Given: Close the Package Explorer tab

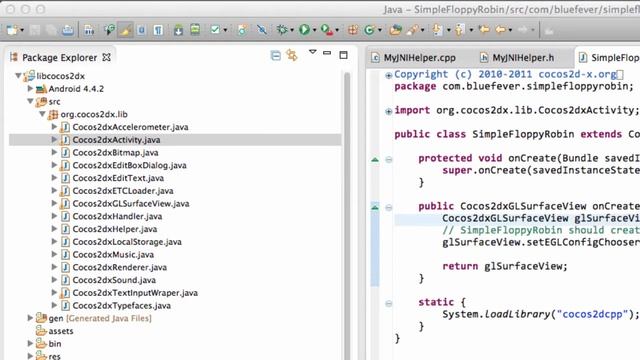Looking at the screenshot, I should pos(107,57).
